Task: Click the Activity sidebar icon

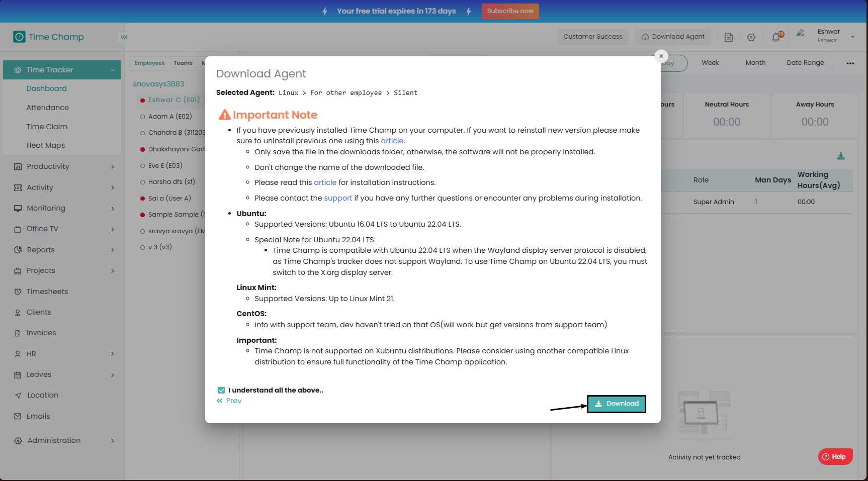Action: click(18, 187)
